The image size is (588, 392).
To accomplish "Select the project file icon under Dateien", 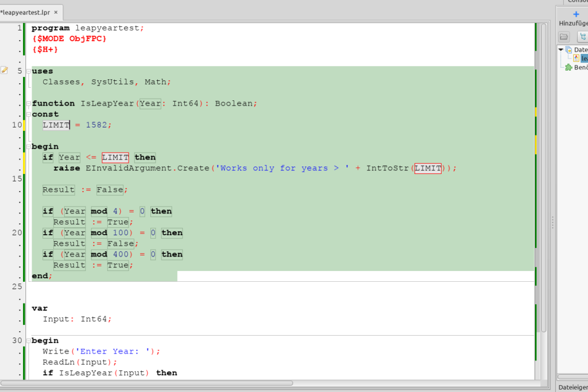I will click(x=577, y=59).
